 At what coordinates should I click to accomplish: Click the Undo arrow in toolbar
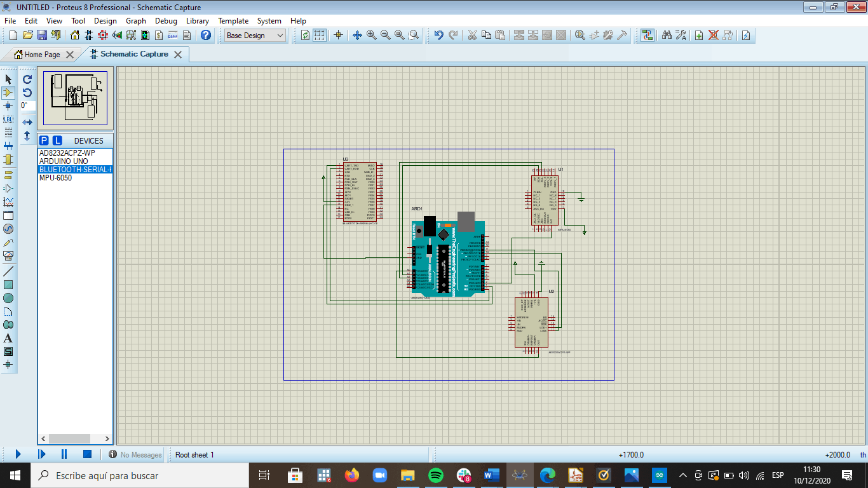point(438,36)
